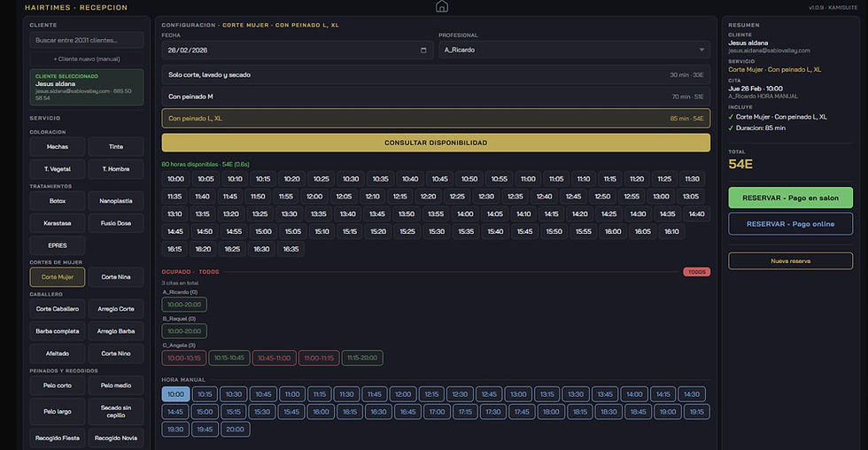Pick the available 16:35 time slot
Viewport: 868px width, 450px height.
(x=291, y=249)
